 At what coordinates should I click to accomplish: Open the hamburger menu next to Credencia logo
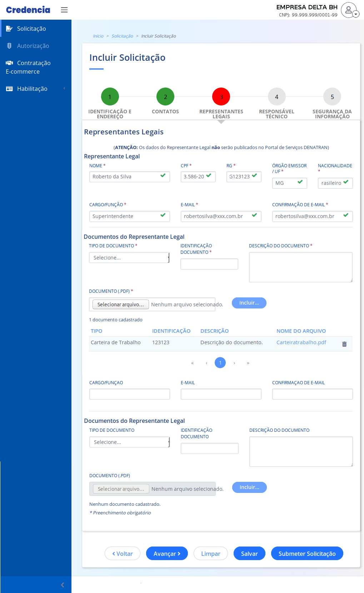click(64, 10)
